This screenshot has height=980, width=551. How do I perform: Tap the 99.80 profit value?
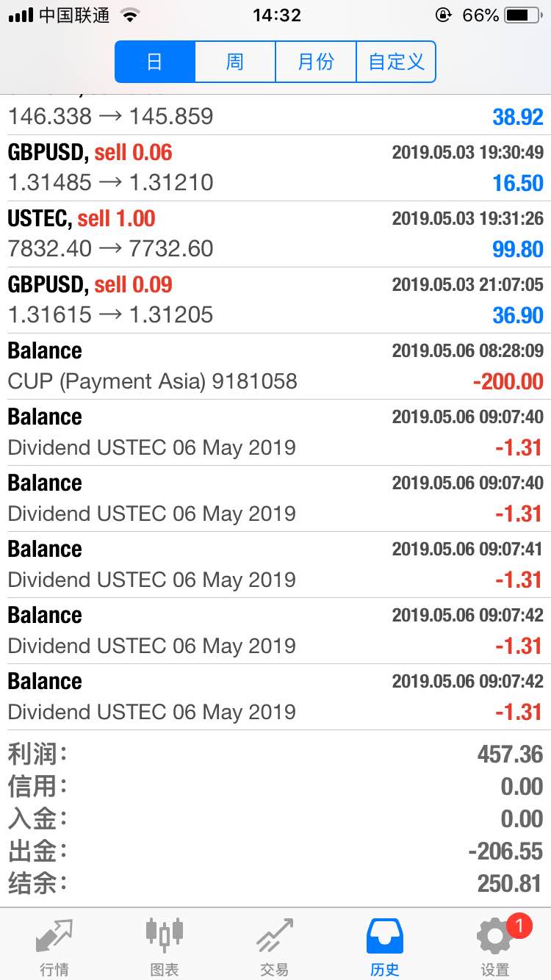[518, 249]
